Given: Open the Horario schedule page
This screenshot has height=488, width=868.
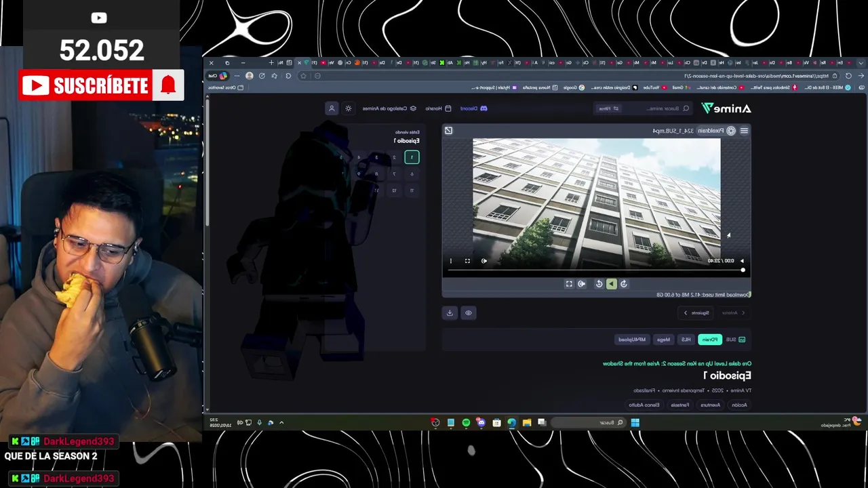Looking at the screenshot, I should (x=438, y=108).
